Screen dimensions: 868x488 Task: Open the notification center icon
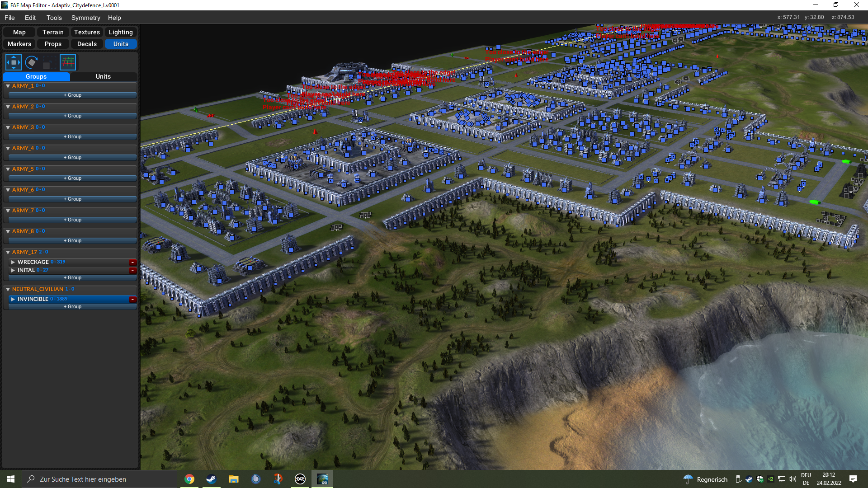[853, 479]
